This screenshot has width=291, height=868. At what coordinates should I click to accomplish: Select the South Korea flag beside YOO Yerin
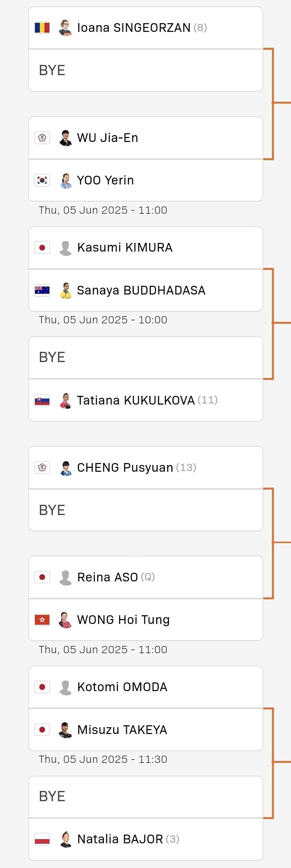(x=42, y=180)
